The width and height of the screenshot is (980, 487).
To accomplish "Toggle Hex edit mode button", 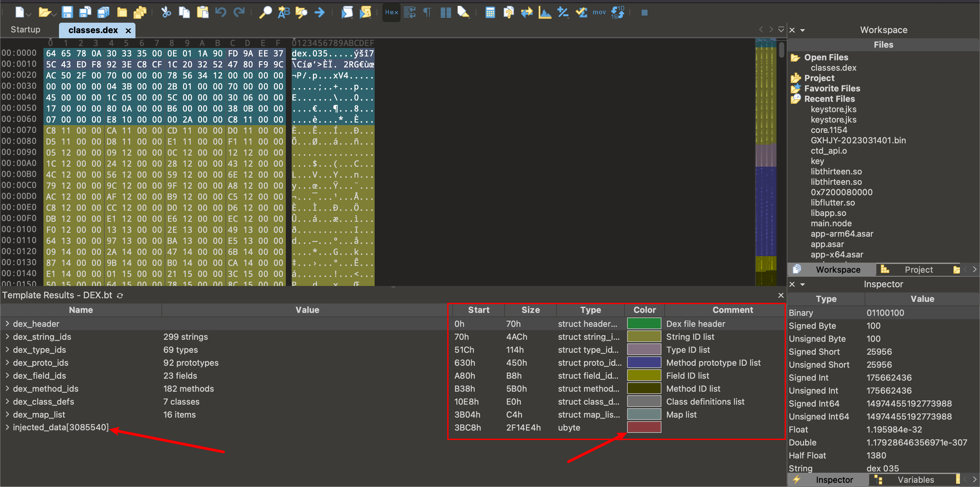I will (x=391, y=12).
